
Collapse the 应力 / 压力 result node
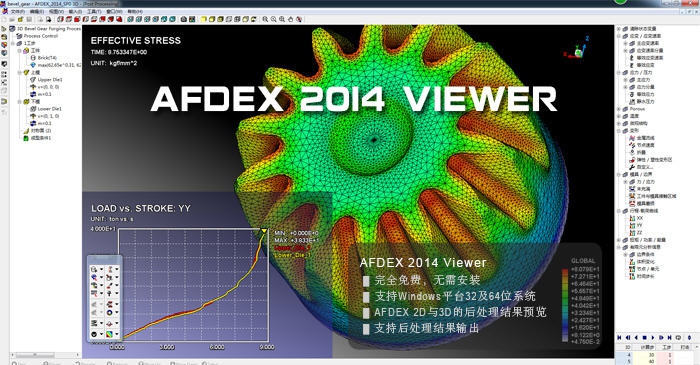(x=619, y=72)
